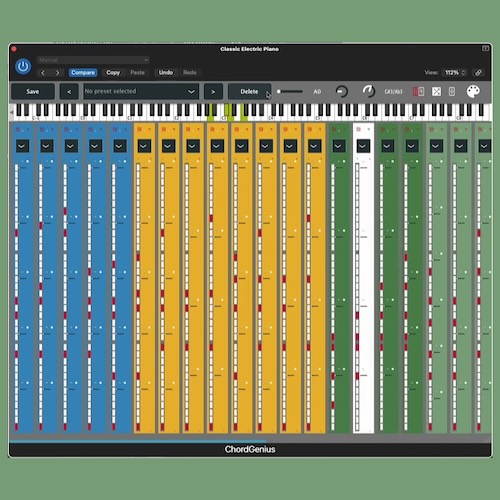Click the Delete preset button
Image resolution: width=500 pixels, height=500 pixels.
(x=249, y=91)
